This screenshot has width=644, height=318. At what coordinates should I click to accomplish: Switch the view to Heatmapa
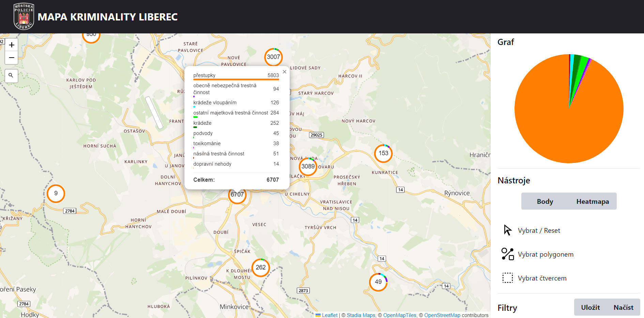pyautogui.click(x=593, y=201)
